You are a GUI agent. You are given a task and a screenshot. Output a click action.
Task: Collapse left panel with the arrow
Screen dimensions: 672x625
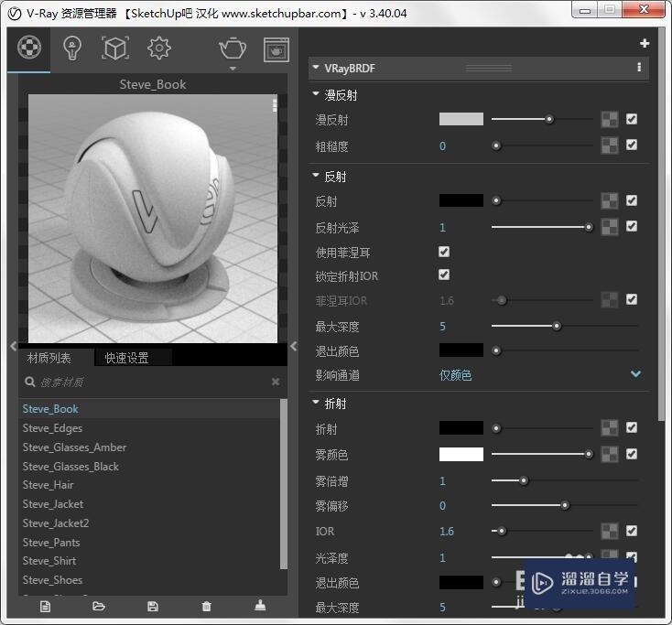click(x=14, y=346)
